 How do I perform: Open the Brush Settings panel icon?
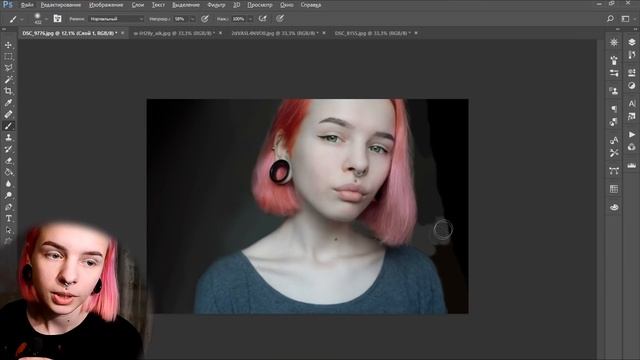click(614, 60)
